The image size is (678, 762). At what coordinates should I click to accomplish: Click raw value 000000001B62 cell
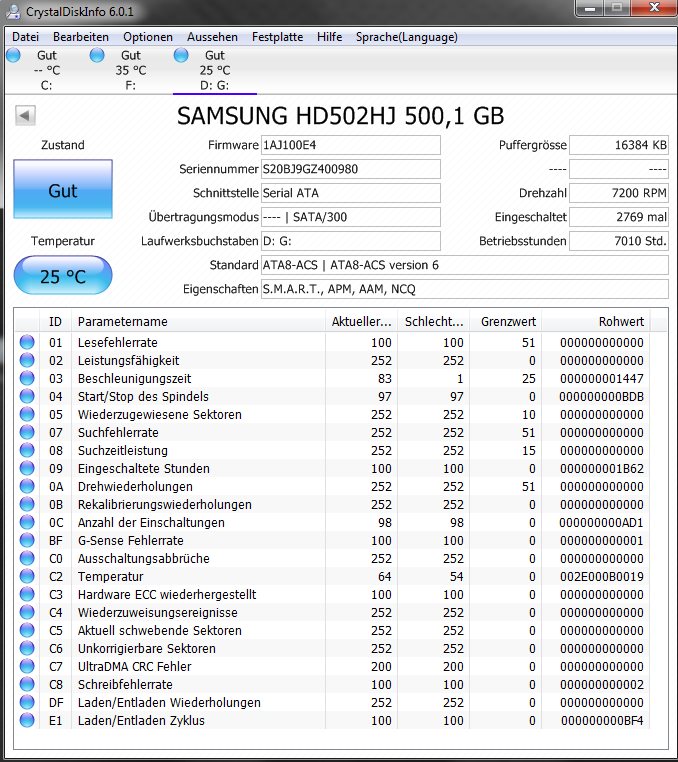602,468
